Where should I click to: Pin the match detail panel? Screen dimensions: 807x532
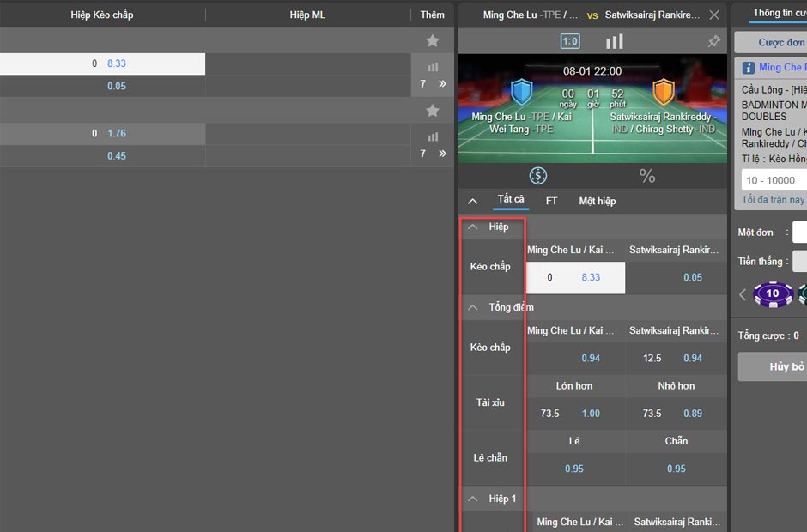713,41
